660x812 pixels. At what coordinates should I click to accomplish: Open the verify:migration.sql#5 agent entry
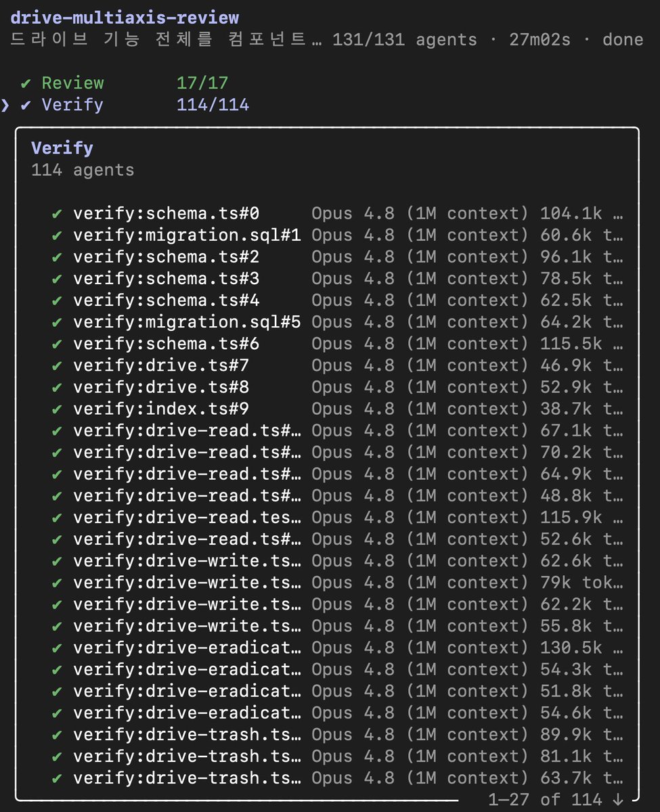[338, 322]
